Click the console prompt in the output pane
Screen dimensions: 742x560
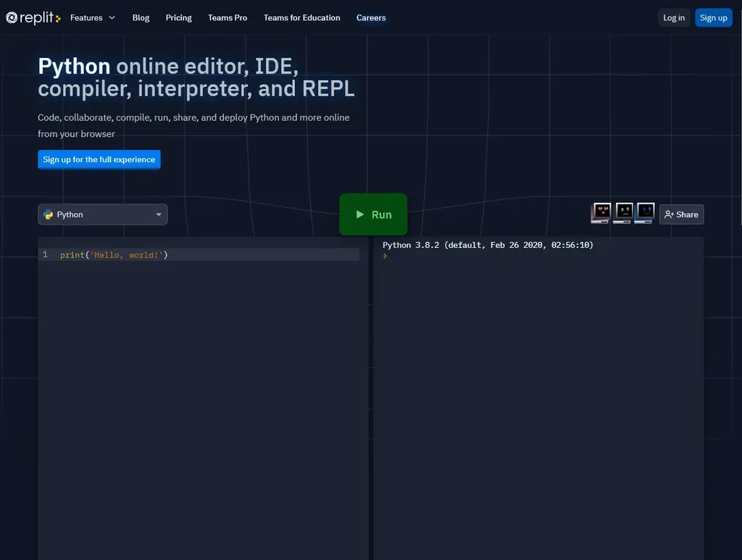[x=385, y=256]
